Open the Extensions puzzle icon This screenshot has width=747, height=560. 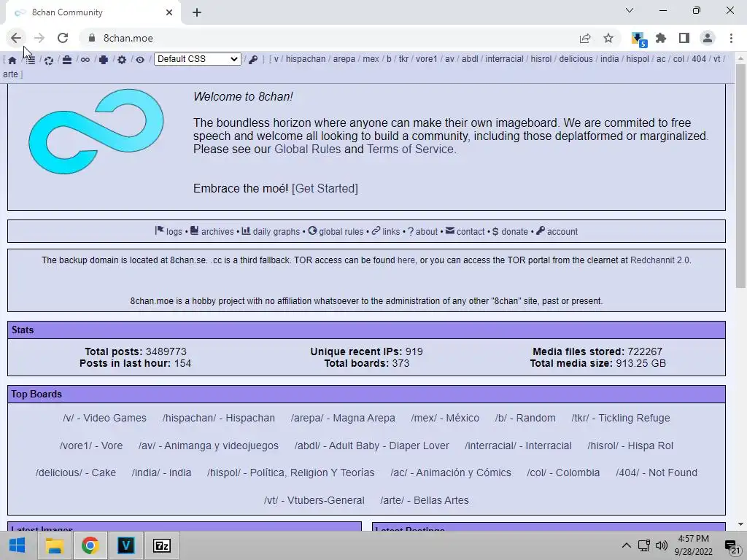pyautogui.click(x=661, y=38)
